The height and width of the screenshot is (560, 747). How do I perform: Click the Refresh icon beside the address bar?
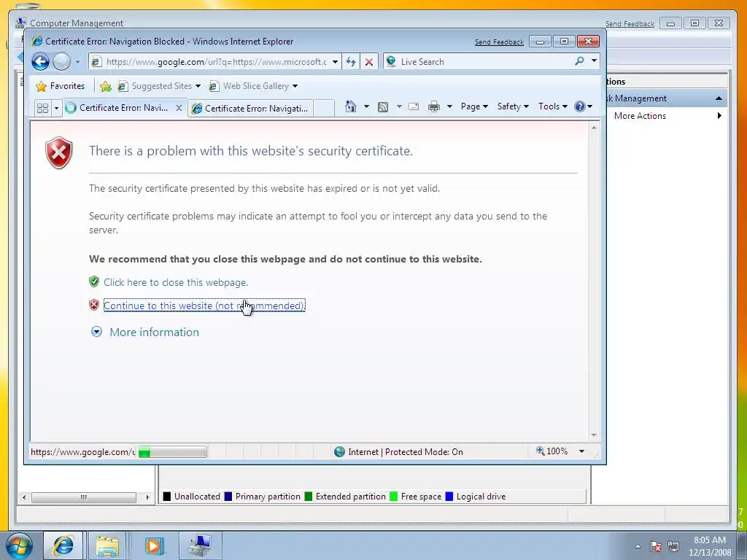(351, 62)
